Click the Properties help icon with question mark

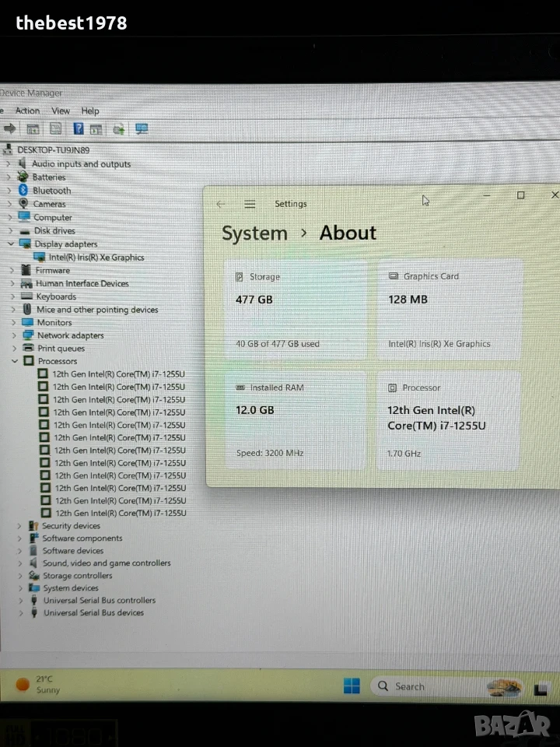pyautogui.click(x=78, y=128)
